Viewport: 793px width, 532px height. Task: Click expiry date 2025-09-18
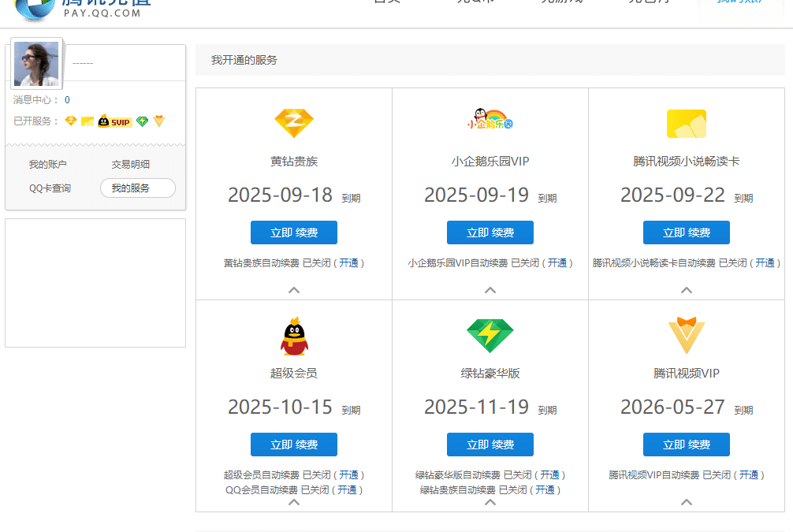click(280, 195)
